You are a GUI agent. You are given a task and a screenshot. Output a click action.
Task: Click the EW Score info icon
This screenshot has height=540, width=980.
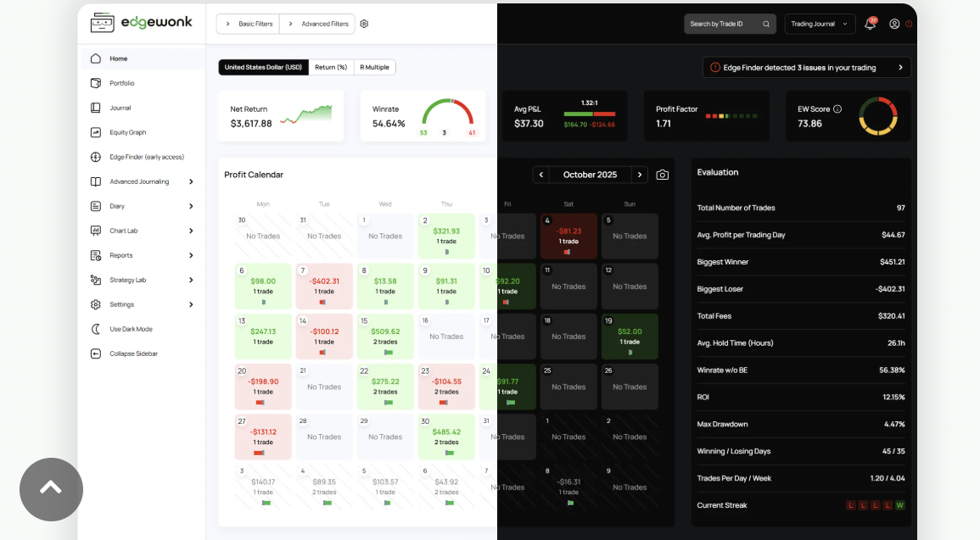pyautogui.click(x=837, y=109)
